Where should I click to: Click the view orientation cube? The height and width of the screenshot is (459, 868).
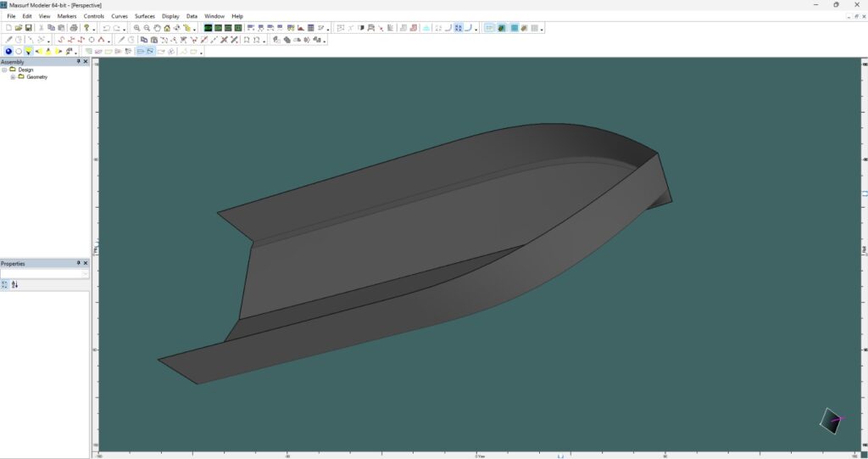point(831,421)
